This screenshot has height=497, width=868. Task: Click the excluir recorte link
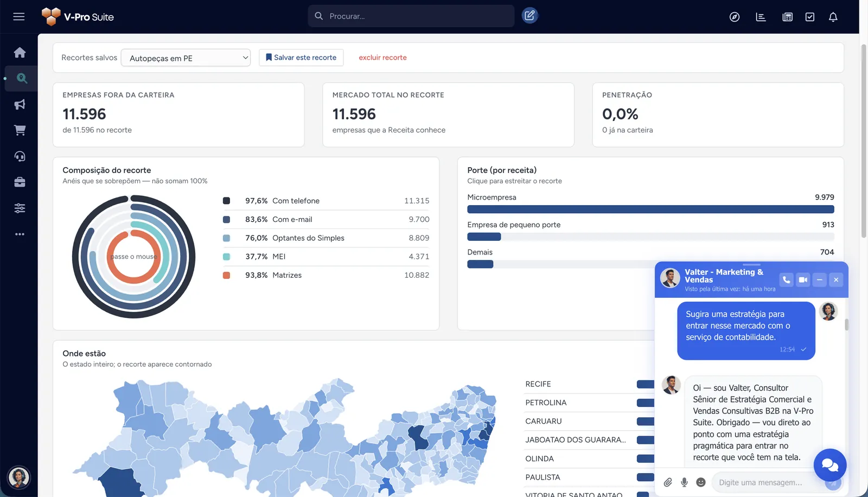[x=382, y=58]
